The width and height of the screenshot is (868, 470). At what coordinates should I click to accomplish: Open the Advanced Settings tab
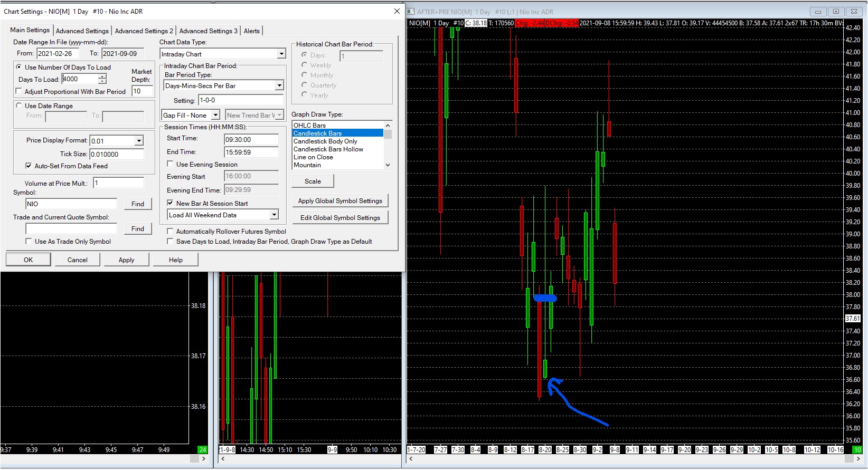tap(82, 31)
